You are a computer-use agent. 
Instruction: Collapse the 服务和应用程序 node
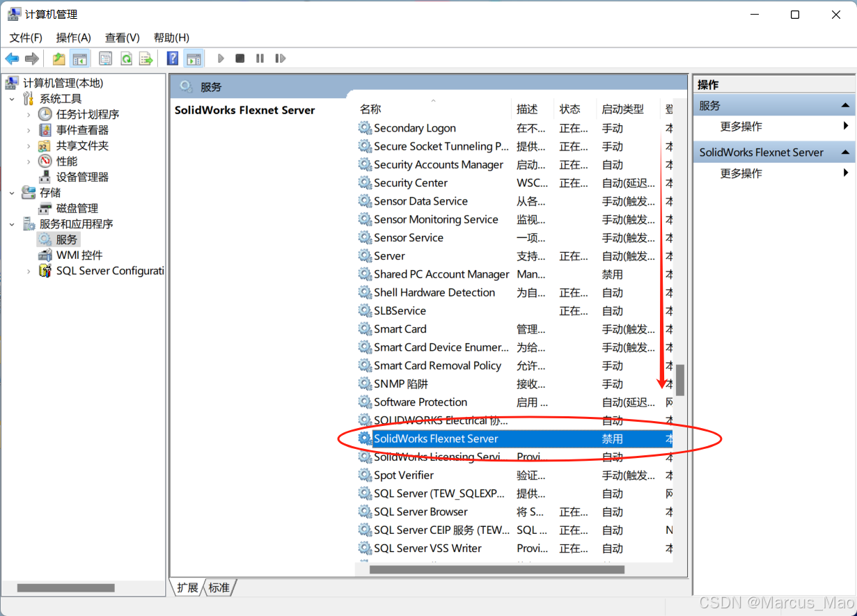(x=12, y=224)
